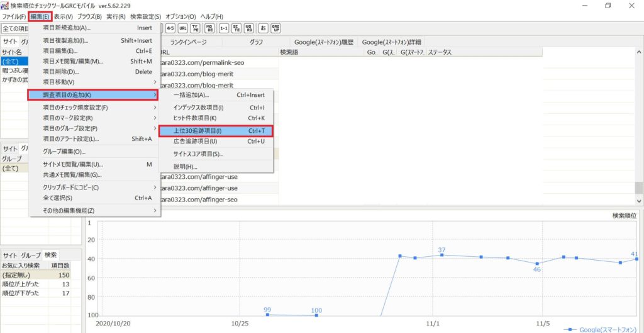
Task: Open the 表示(V) menu
Action: pos(64,17)
